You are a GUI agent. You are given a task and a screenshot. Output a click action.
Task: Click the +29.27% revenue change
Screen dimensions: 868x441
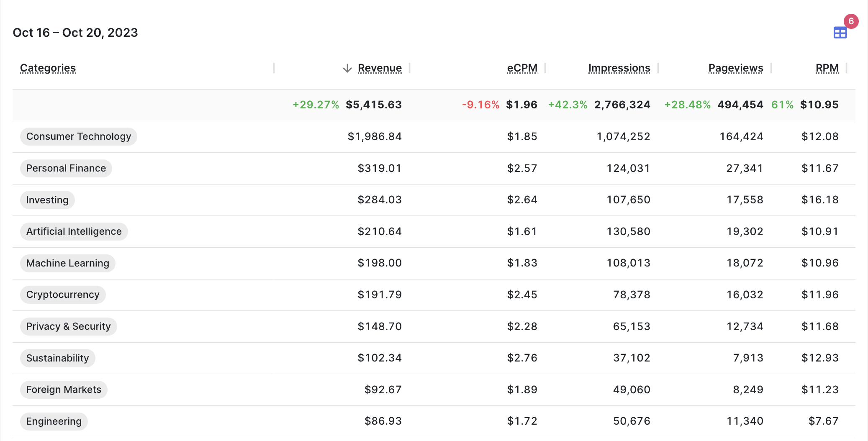316,105
